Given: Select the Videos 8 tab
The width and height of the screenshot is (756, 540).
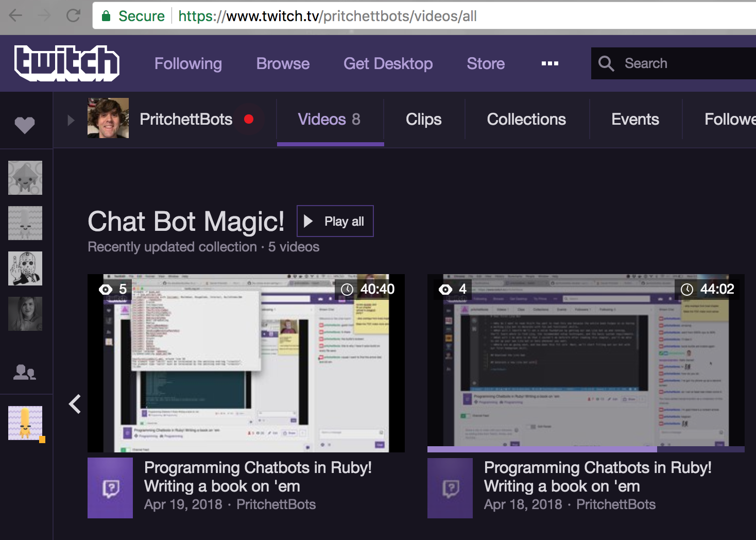Looking at the screenshot, I should click(330, 120).
